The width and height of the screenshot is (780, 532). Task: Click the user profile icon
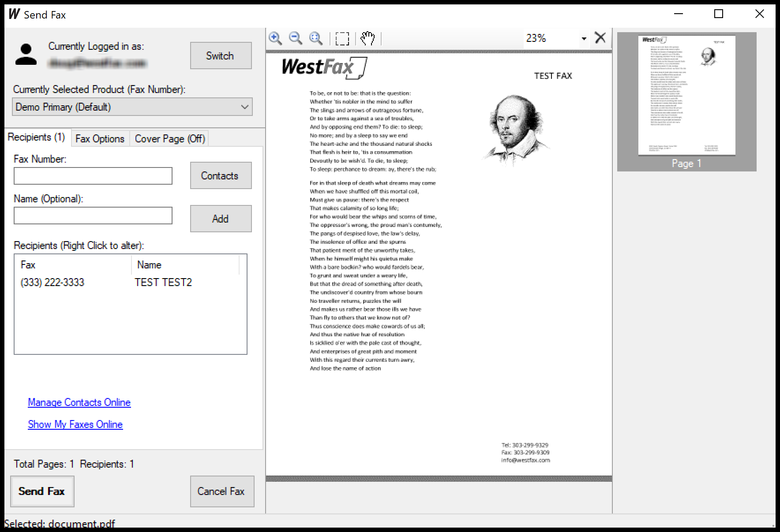click(26, 55)
